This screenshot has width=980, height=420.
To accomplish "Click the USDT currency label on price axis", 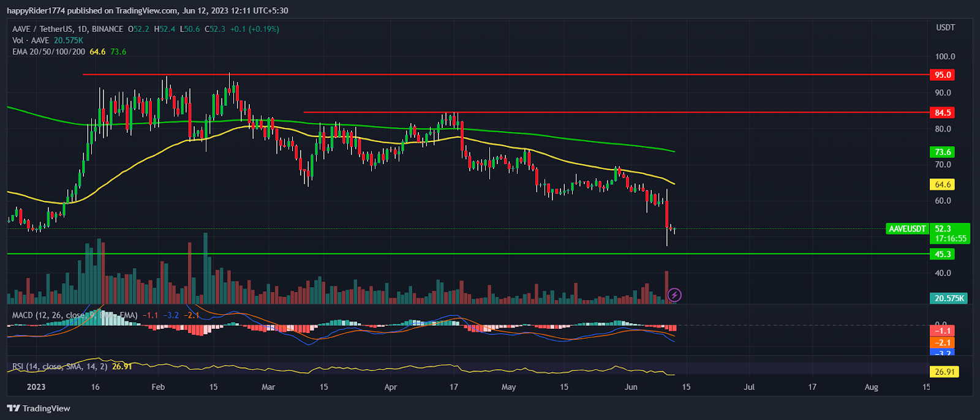I will (x=945, y=28).
